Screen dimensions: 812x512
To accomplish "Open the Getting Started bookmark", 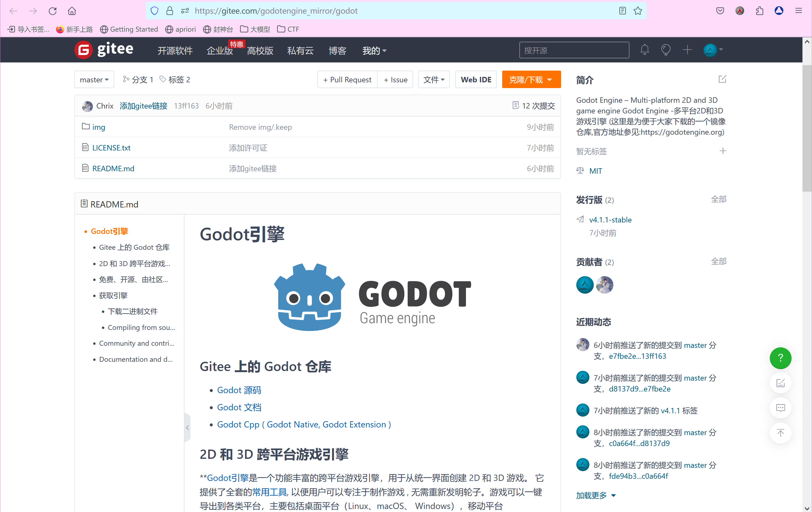I will coord(129,29).
